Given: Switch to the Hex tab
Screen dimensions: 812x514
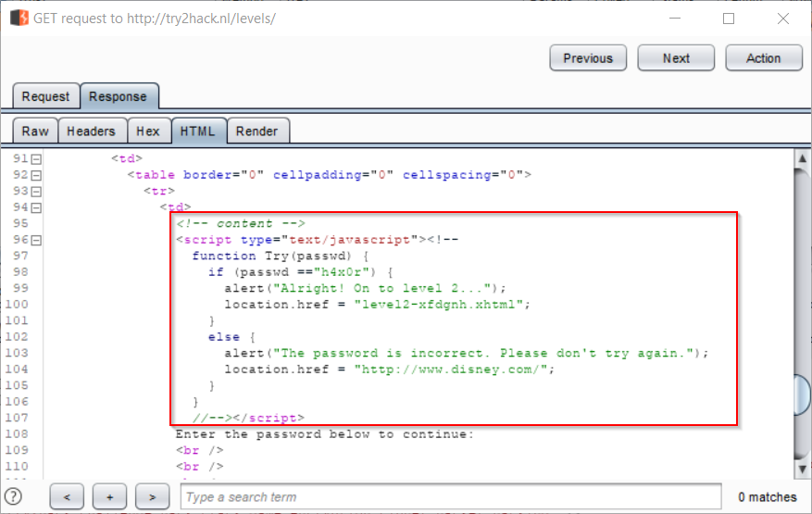Looking at the screenshot, I should (x=148, y=132).
